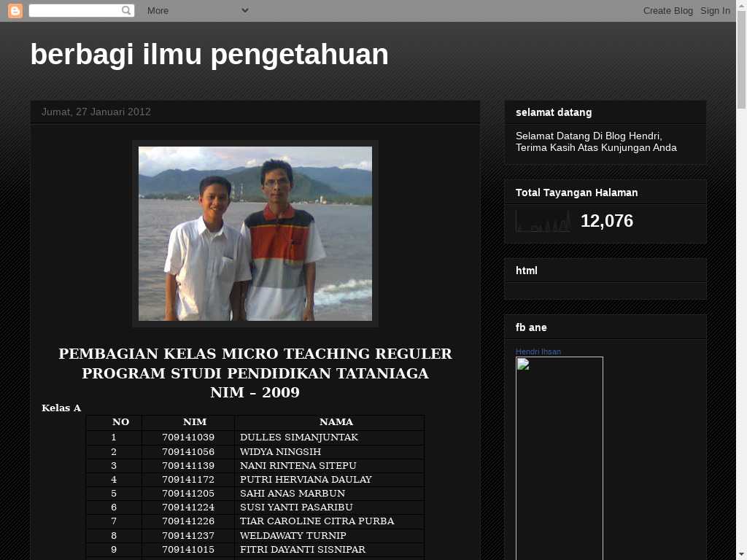Viewport: 747px width, 560px height.
Task: Click the Sign In link
Action: point(715,10)
